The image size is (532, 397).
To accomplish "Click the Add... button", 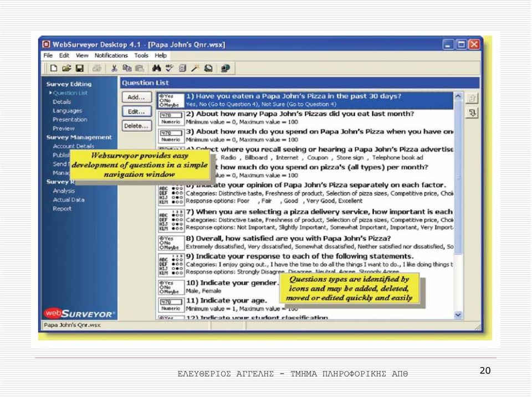I will (136, 97).
